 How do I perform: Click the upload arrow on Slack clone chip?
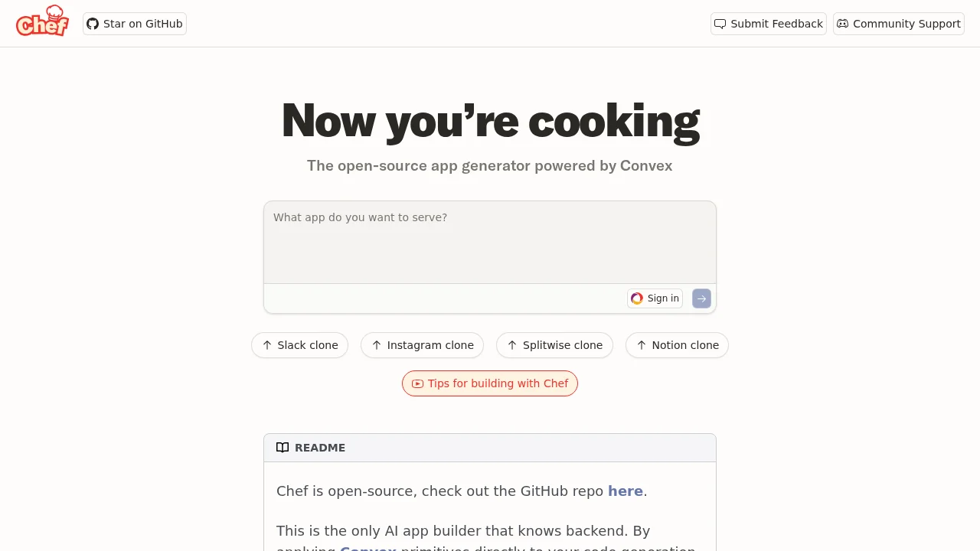(266, 345)
